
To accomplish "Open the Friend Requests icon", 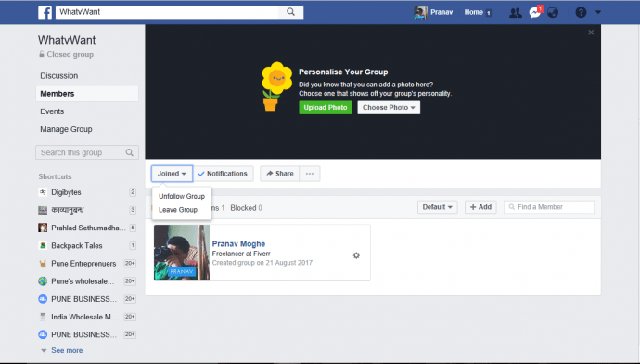I will (515, 13).
